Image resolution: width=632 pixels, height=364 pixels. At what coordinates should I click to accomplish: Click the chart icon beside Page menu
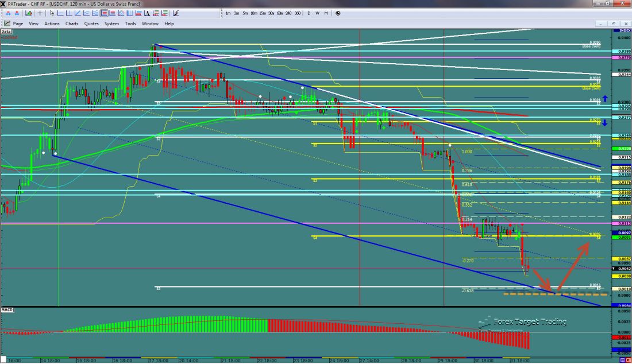coord(7,24)
